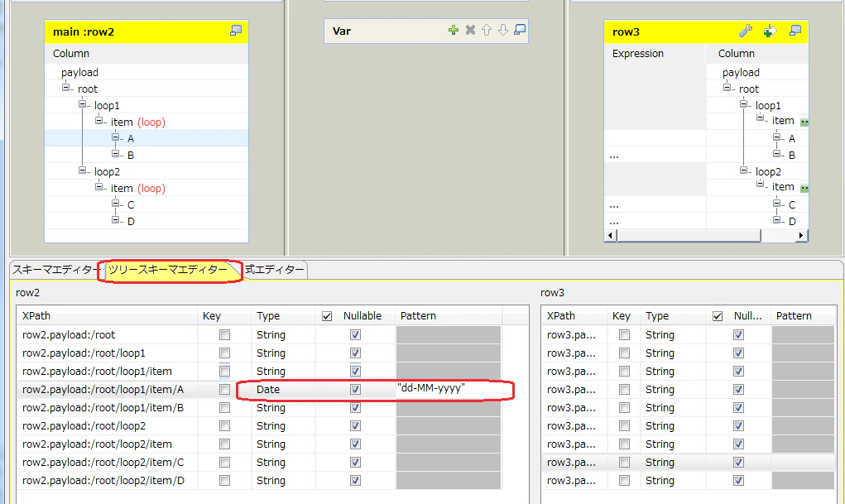Viewport: 845px width, 504px height.
Task: Select the Date type cell in the row2 table
Action: point(283,389)
